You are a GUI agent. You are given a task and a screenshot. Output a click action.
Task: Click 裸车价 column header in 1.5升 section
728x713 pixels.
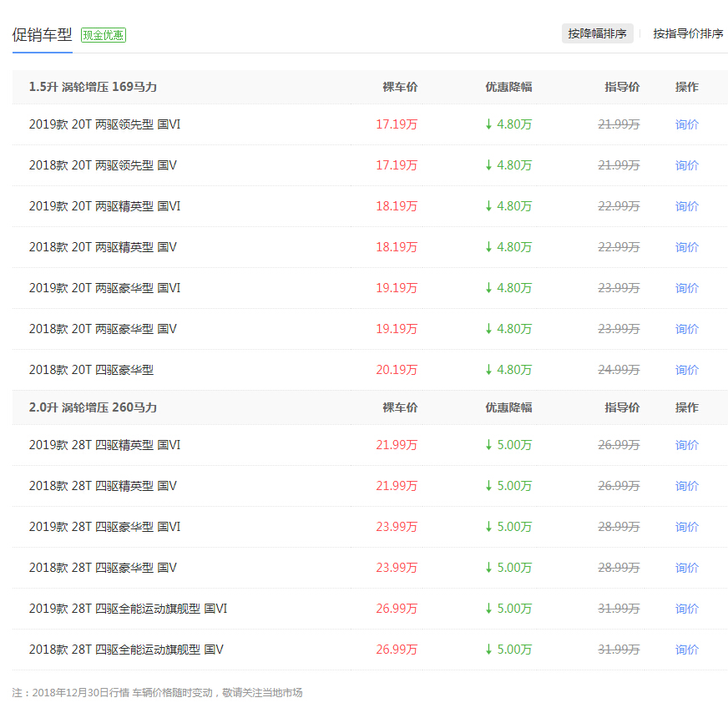tap(400, 87)
